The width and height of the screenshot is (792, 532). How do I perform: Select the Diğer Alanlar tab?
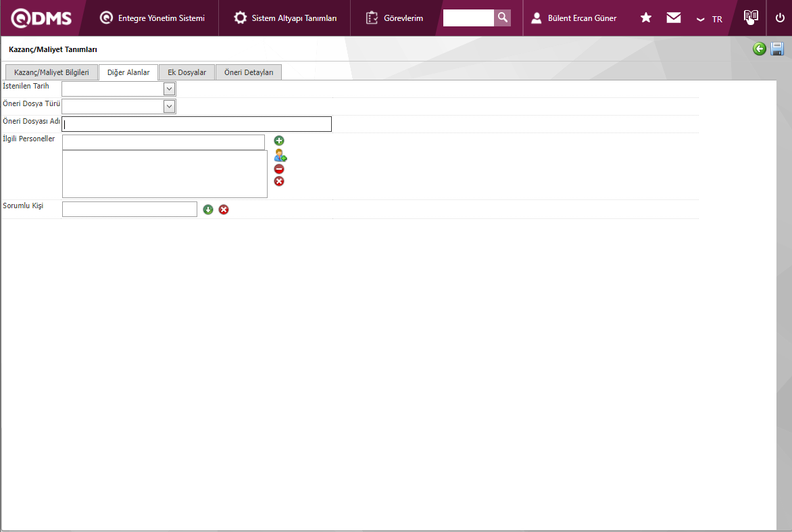128,72
